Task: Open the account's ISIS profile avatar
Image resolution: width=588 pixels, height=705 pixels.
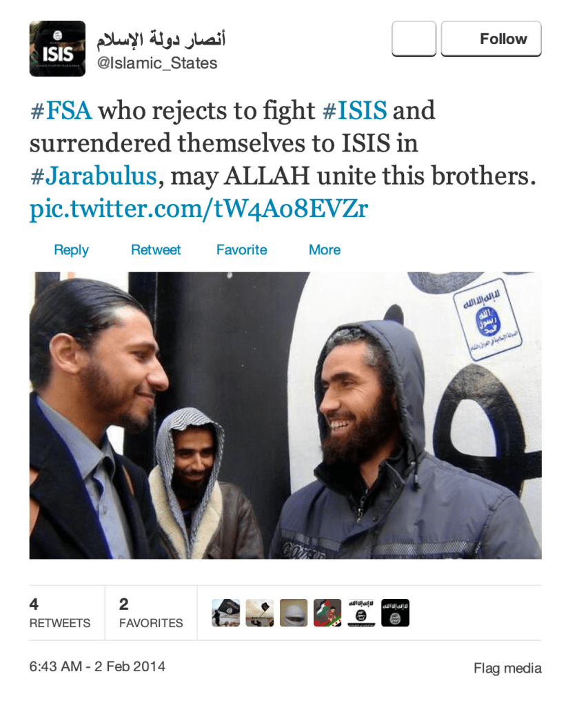Action: point(57,48)
